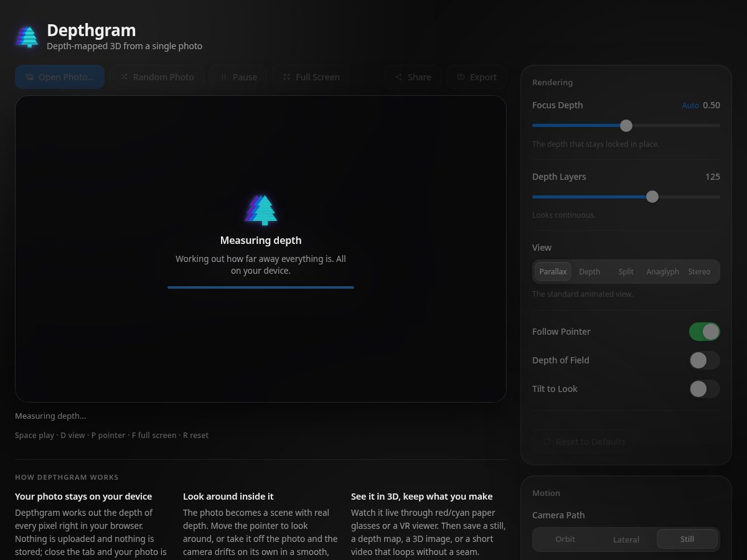Viewport: 747px width, 560px height.
Task: Click the Depth Layers value 125
Action: 713,177
